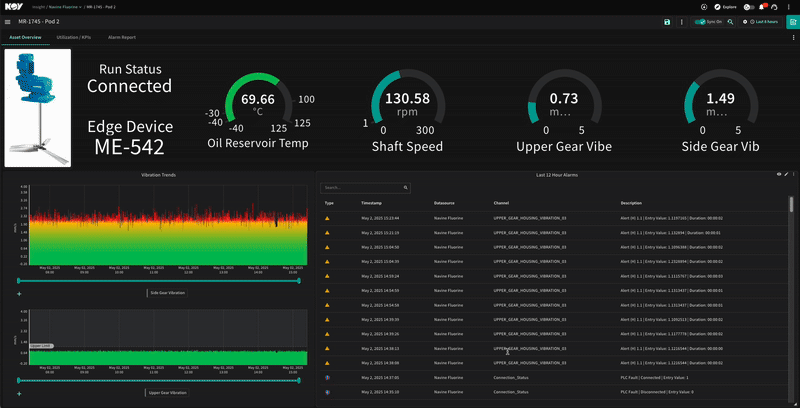Add a series with the plus under Upper Gear chart
The height and width of the screenshot is (408, 800).
19,393
